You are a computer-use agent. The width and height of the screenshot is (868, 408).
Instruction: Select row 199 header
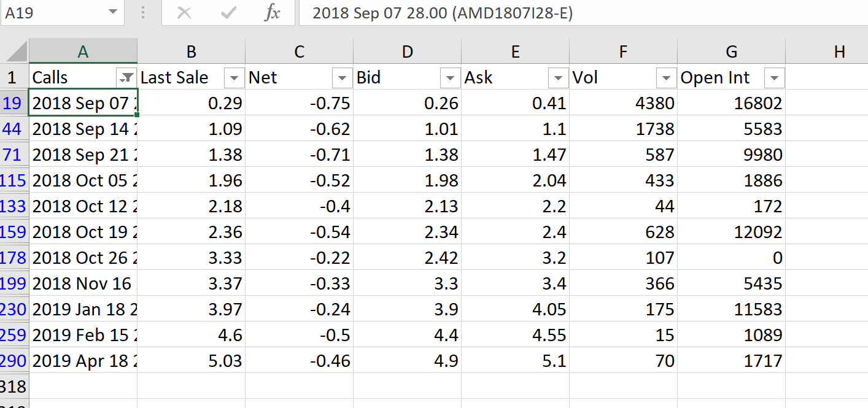(x=14, y=283)
